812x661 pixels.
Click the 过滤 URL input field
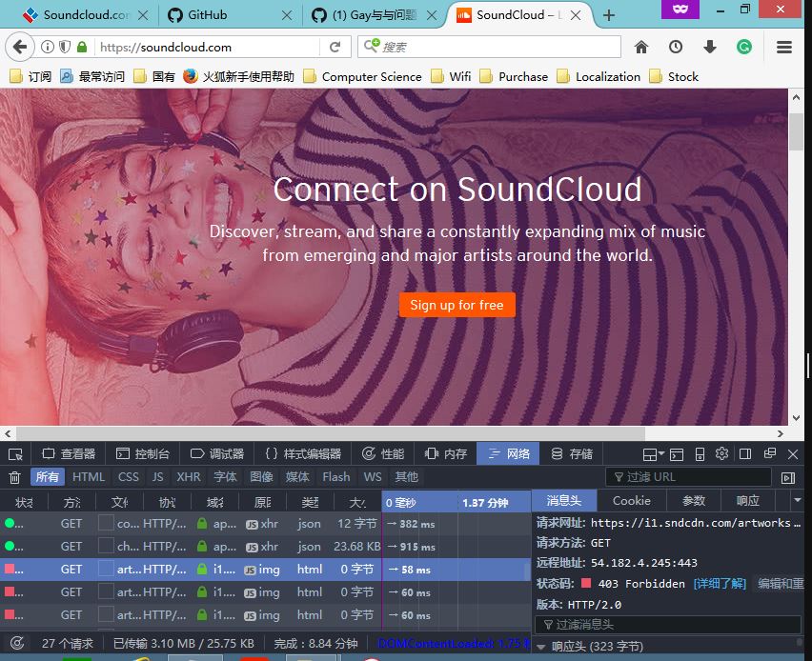688,476
